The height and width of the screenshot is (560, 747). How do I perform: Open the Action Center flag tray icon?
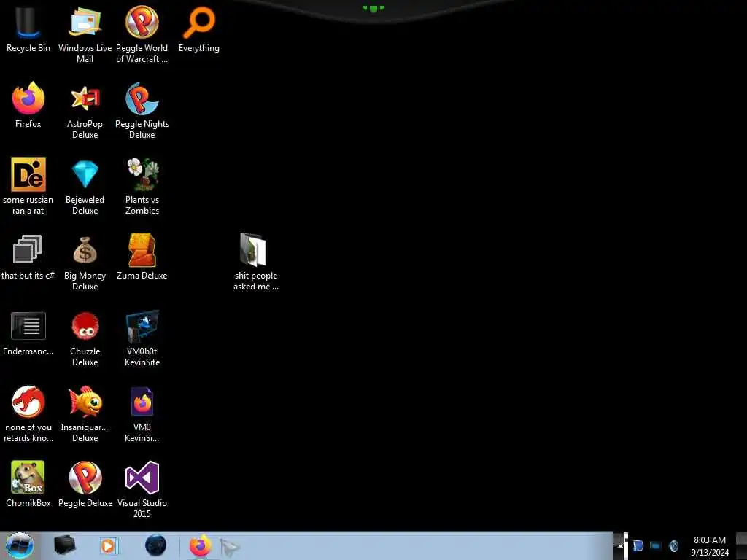[x=638, y=546]
